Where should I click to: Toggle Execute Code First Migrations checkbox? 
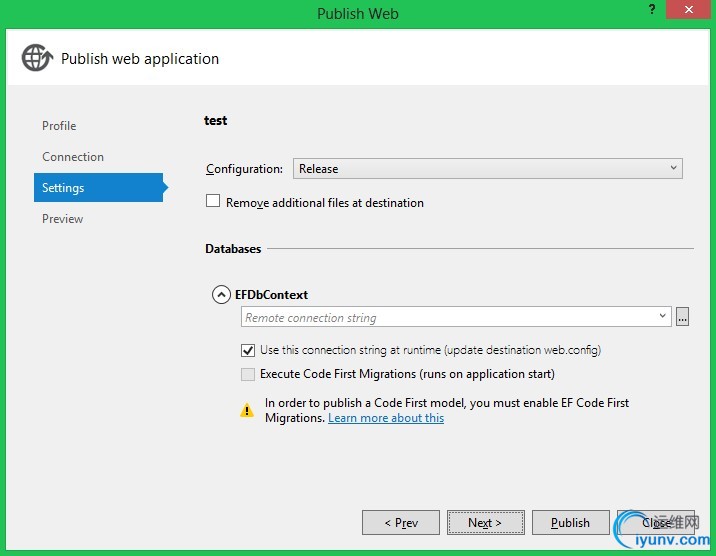pyautogui.click(x=248, y=374)
